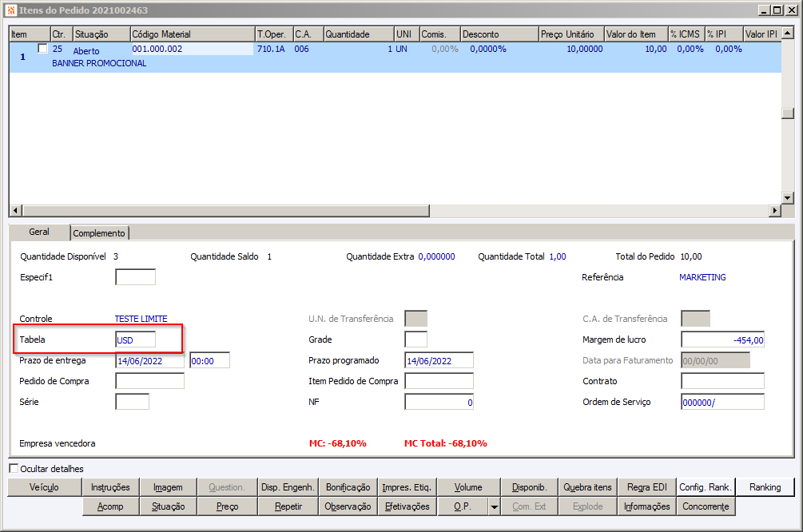Click the grid scroll-up arrow
Image resolution: width=803 pixels, height=532 pixels.
click(x=788, y=34)
